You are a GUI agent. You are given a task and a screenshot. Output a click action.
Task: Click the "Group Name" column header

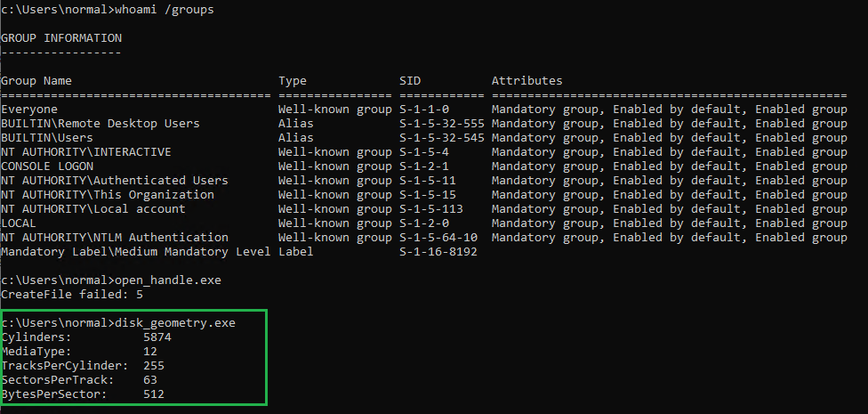(36, 81)
